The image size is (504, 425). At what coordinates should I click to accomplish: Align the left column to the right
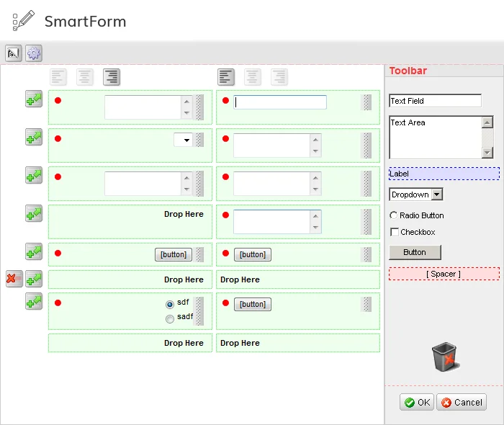111,77
